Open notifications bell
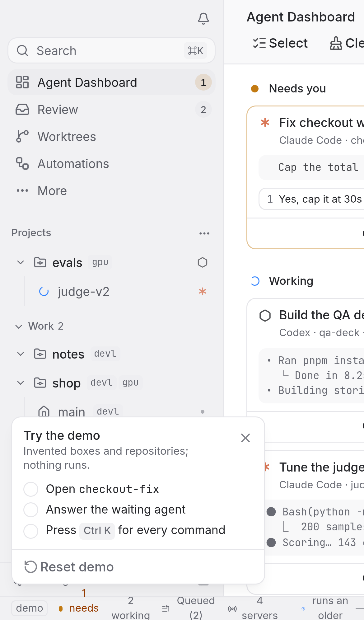The height and width of the screenshot is (620, 364). pos(203,19)
